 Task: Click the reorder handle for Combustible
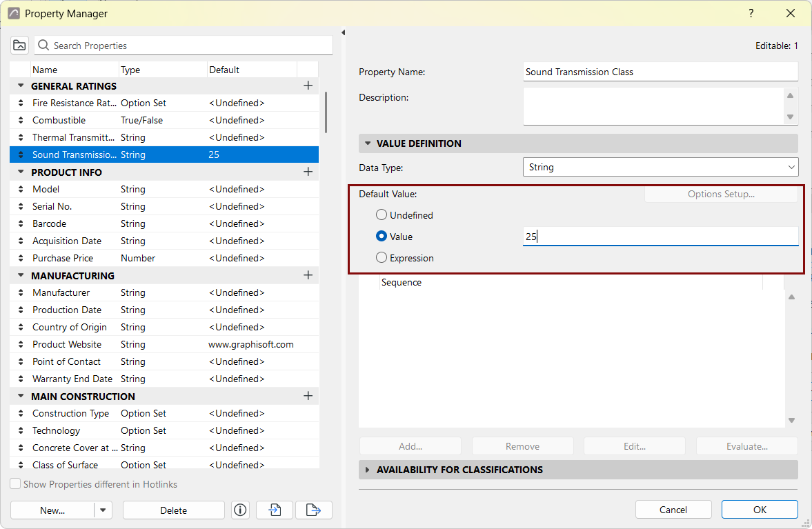click(21, 120)
